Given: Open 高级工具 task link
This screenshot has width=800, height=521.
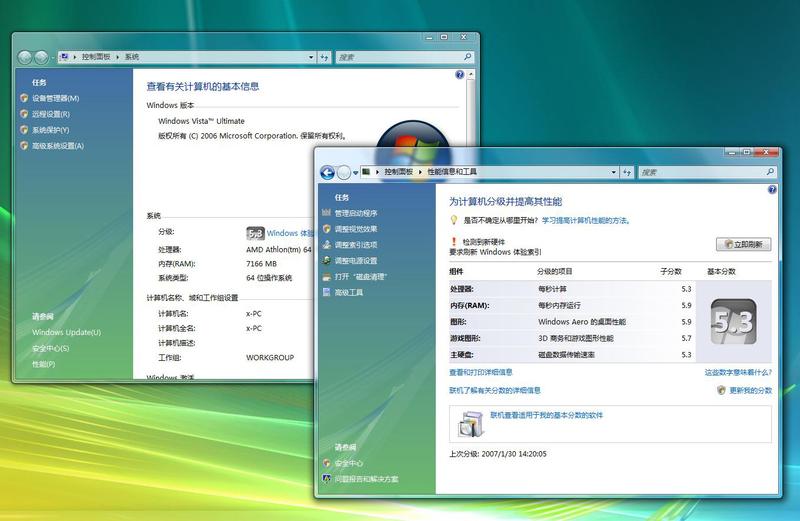Looking at the screenshot, I should tap(349, 292).
